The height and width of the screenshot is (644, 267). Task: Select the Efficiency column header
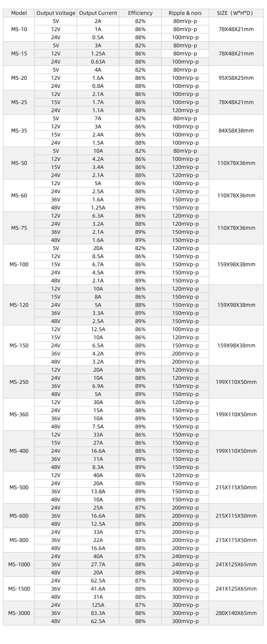tap(140, 13)
